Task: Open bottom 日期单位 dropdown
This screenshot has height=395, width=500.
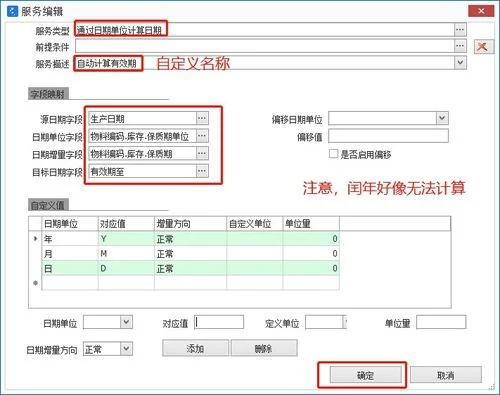Action: [x=126, y=322]
